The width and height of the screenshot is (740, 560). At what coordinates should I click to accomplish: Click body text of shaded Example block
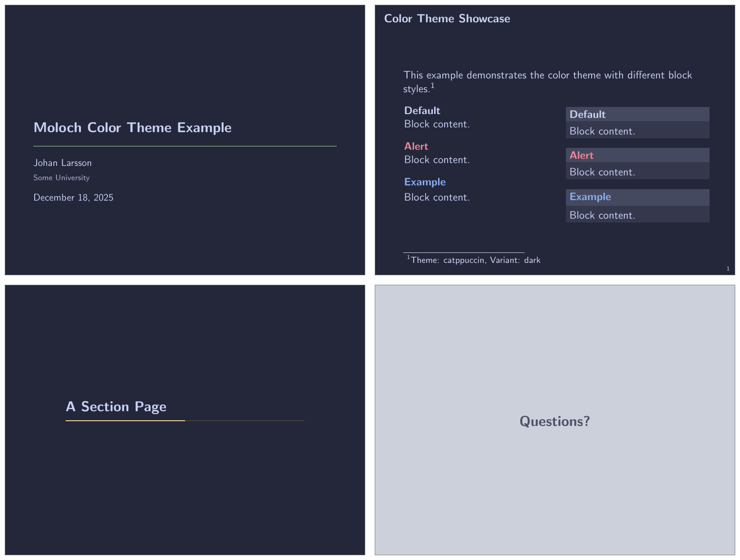pyautogui.click(x=602, y=215)
